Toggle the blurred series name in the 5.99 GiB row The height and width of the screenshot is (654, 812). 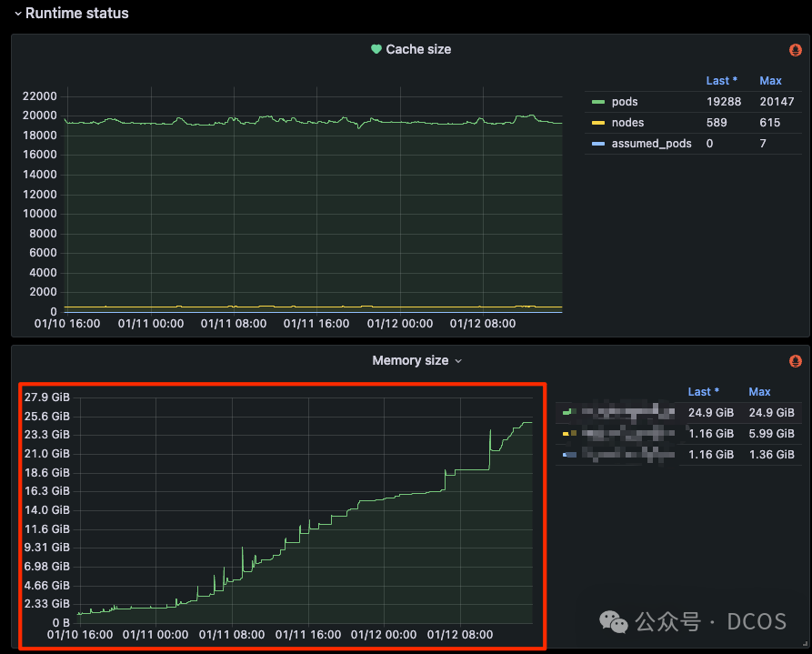[628, 433]
